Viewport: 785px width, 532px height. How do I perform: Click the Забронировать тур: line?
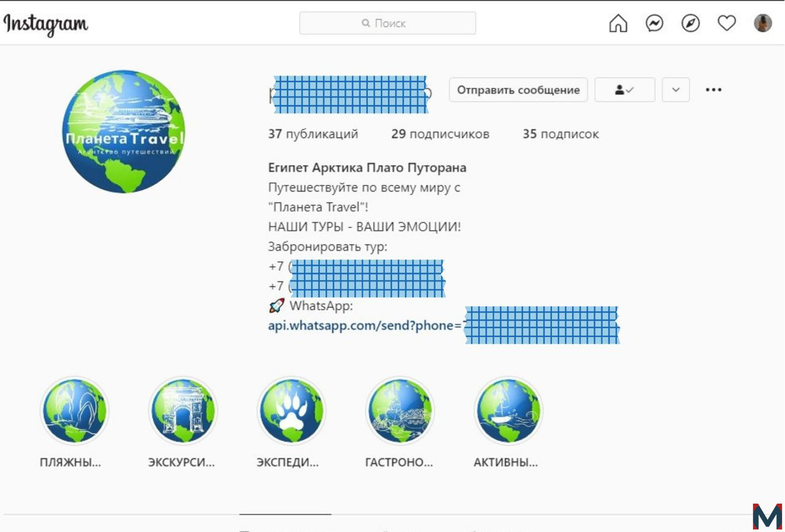pos(328,246)
